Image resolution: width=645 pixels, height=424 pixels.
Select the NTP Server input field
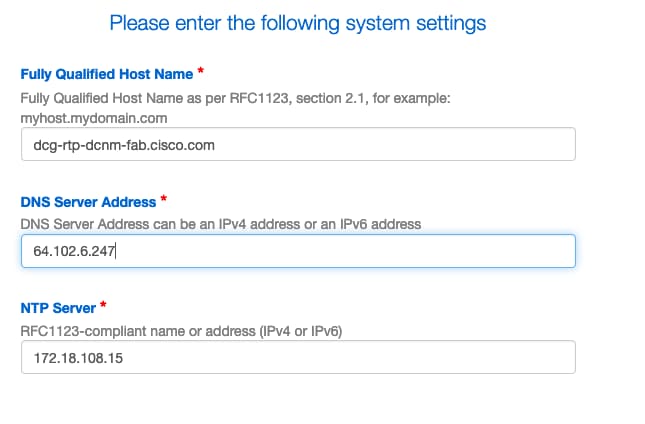[x=298, y=357]
